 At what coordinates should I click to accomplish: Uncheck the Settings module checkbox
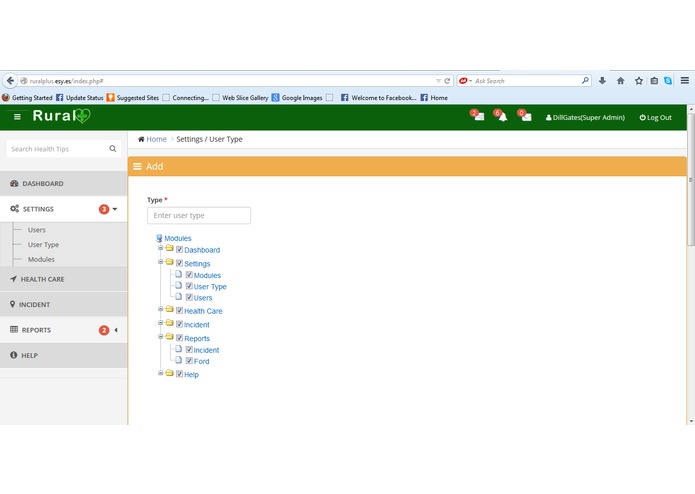tap(180, 263)
